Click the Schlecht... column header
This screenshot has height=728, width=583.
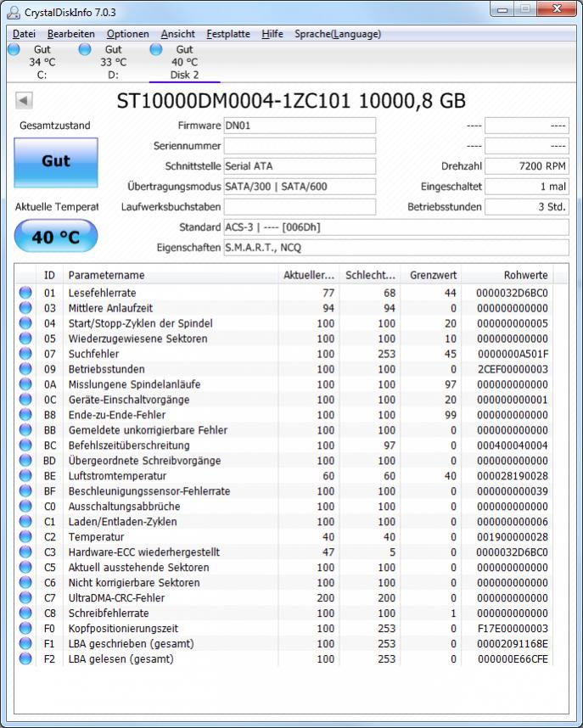(x=370, y=275)
